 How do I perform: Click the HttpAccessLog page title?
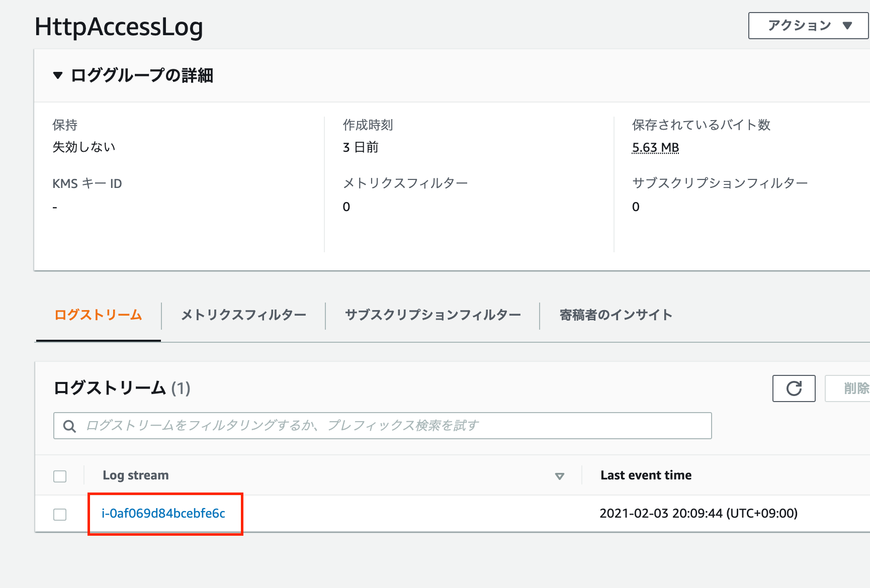[x=119, y=28]
